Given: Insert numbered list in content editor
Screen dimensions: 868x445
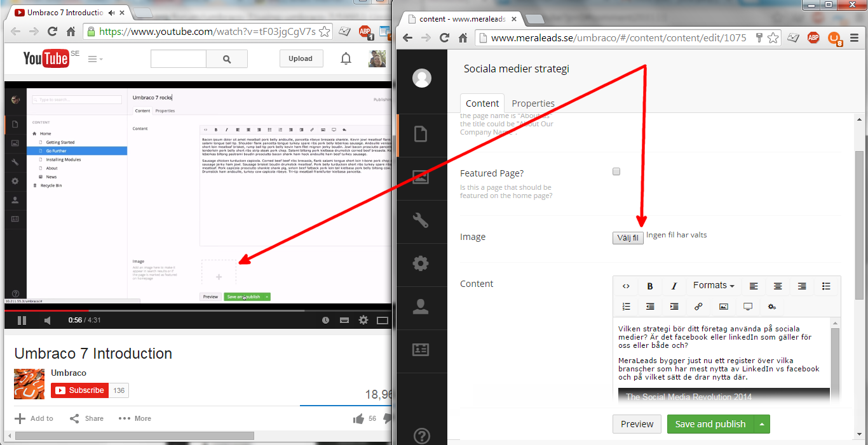Looking at the screenshot, I should [626, 307].
